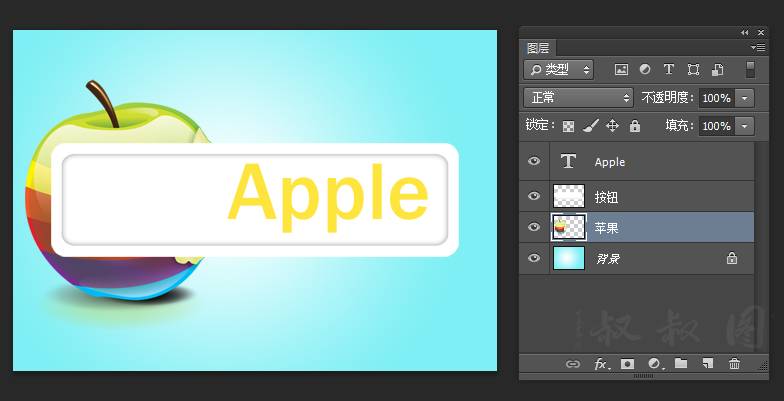Click the 不透明度 opacity value field
This screenshot has height=401, width=784.
[716, 98]
